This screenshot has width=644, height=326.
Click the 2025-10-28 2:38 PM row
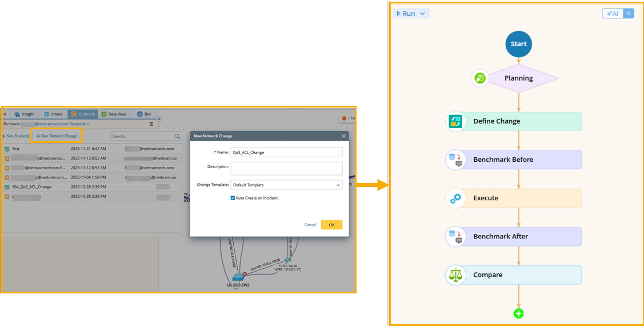(92, 197)
